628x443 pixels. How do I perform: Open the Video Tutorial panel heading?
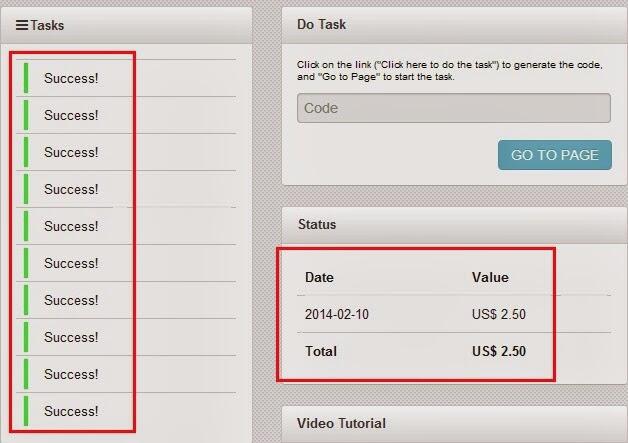coord(341,423)
